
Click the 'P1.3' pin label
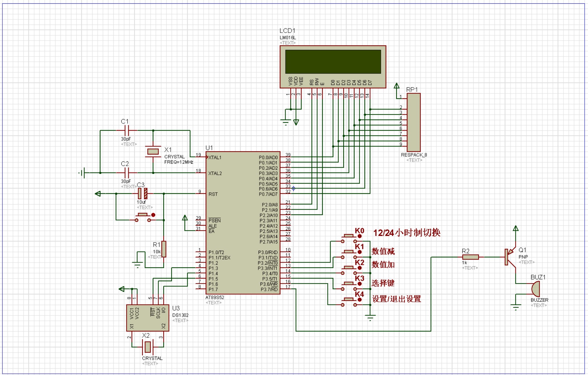click(x=213, y=268)
